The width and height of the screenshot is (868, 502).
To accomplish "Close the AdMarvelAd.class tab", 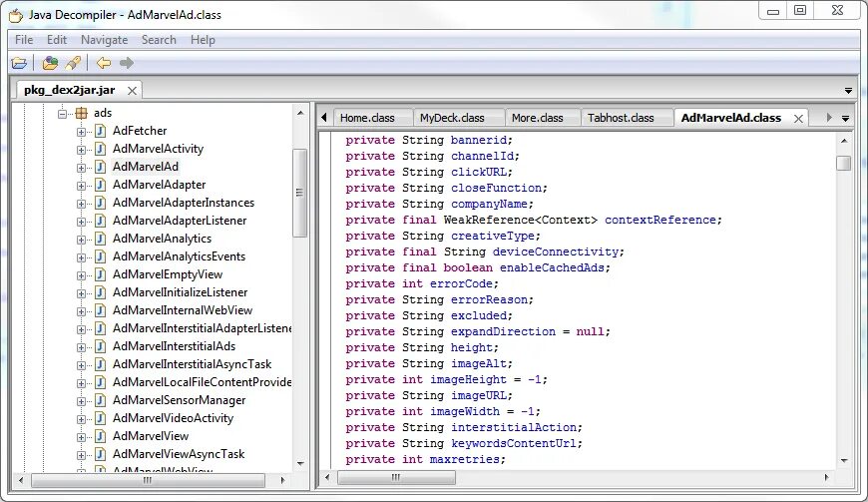I will click(798, 119).
